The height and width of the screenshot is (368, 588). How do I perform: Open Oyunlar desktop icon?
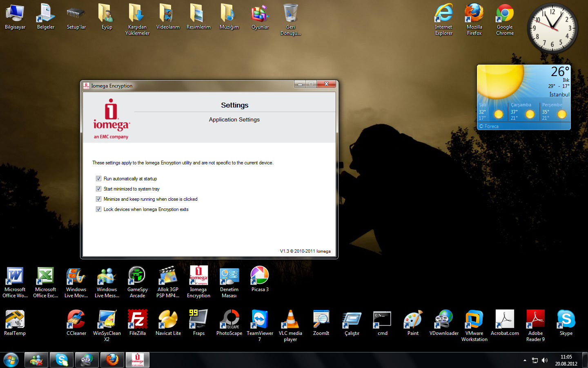pos(260,17)
